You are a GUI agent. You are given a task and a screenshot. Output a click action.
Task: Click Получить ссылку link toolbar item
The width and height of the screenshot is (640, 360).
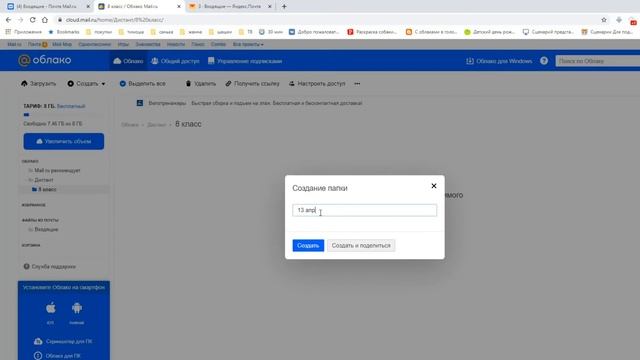252,83
